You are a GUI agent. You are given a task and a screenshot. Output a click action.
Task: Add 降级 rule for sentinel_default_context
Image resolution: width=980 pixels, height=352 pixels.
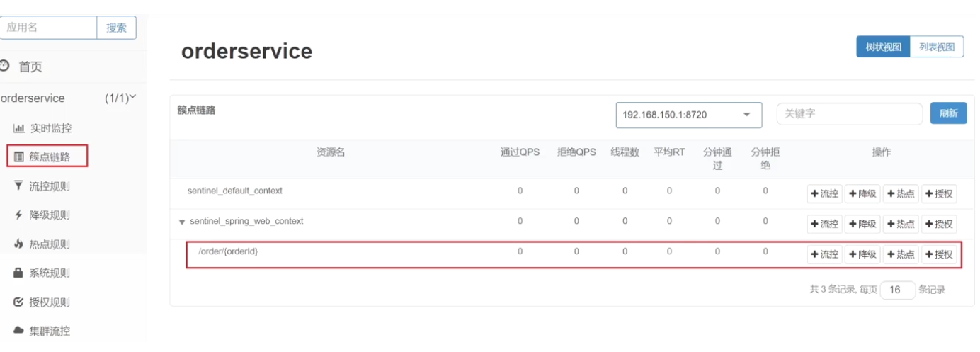[x=862, y=194]
